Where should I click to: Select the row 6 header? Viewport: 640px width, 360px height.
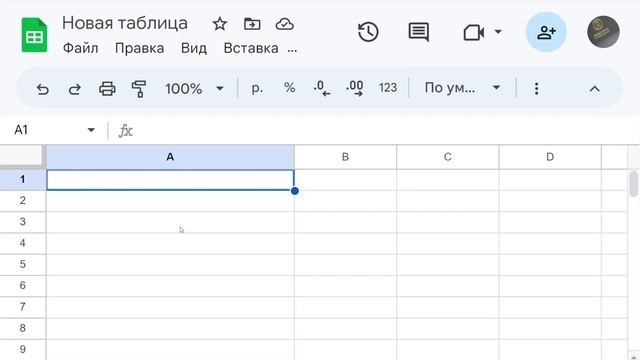pyautogui.click(x=22, y=286)
